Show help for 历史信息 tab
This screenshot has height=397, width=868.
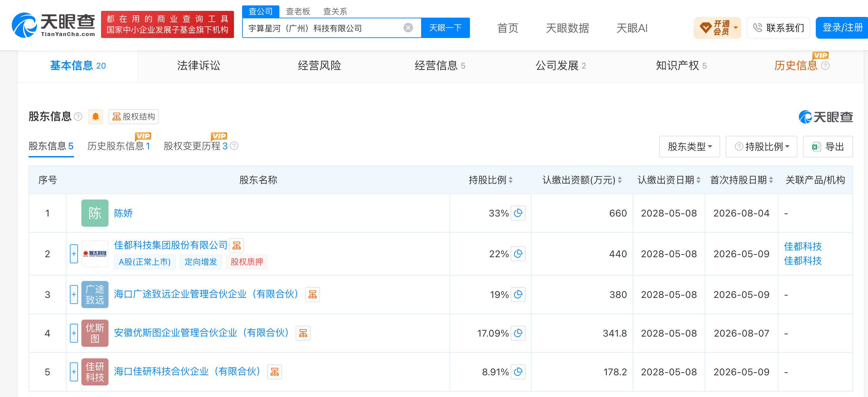coord(825,66)
